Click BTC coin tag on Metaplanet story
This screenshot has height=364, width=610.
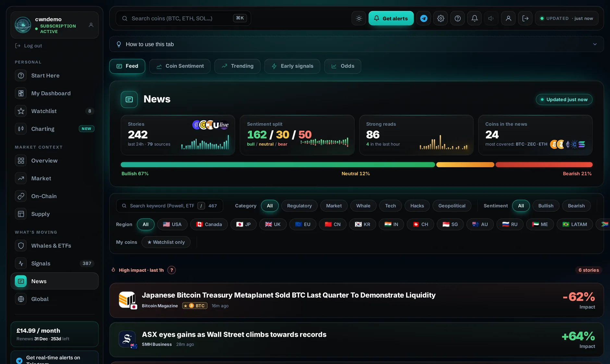[x=195, y=306]
